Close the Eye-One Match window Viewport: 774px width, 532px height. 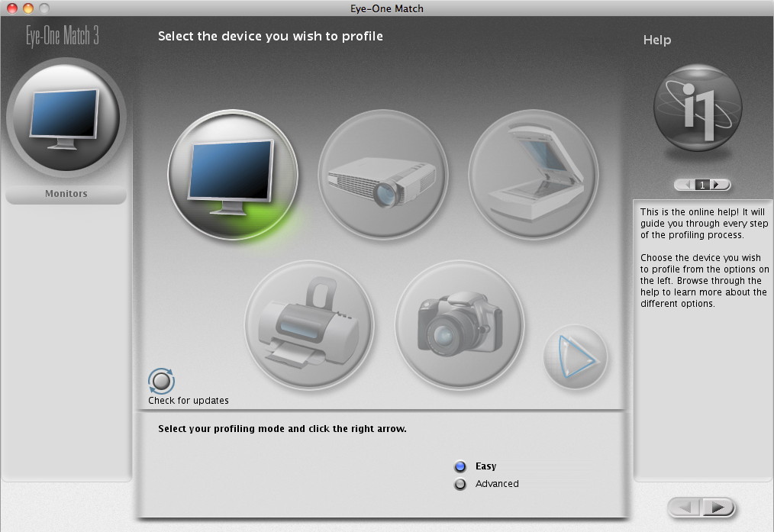(12, 8)
